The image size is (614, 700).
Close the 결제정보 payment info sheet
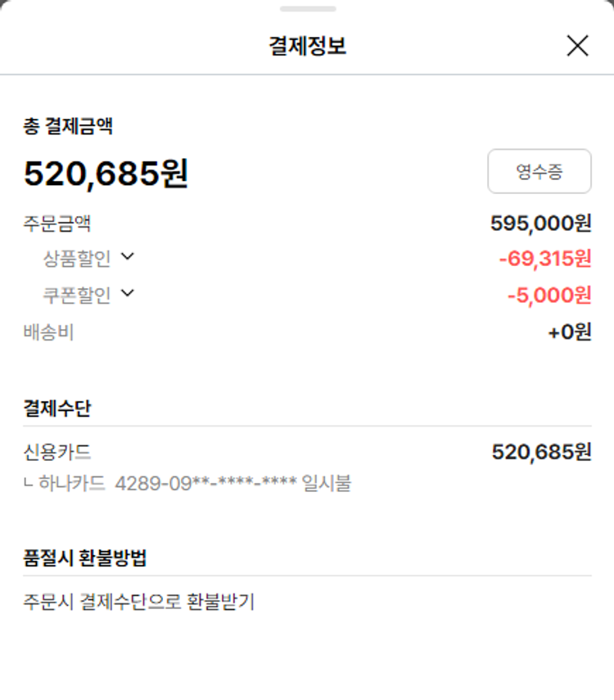click(577, 46)
